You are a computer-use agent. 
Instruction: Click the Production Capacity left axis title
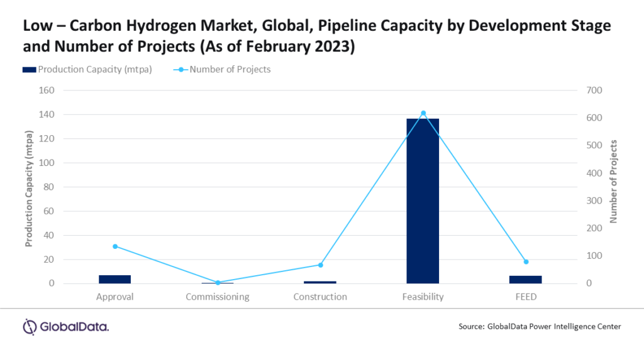(28, 187)
